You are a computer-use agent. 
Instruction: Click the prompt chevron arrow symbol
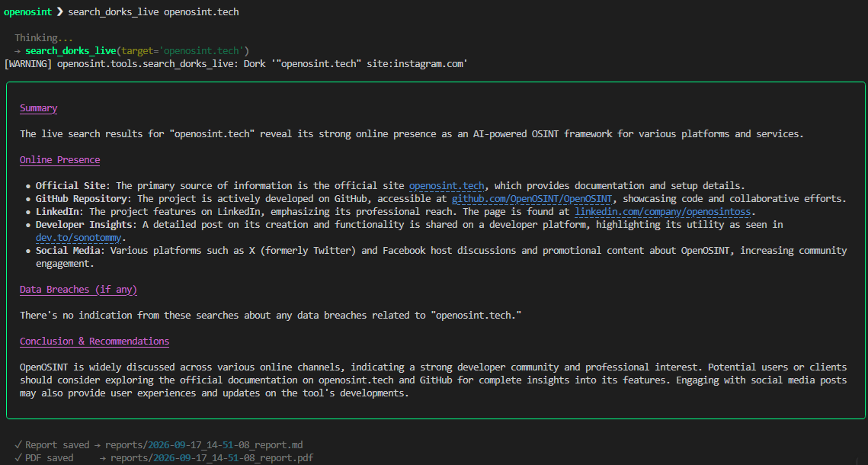click(59, 11)
